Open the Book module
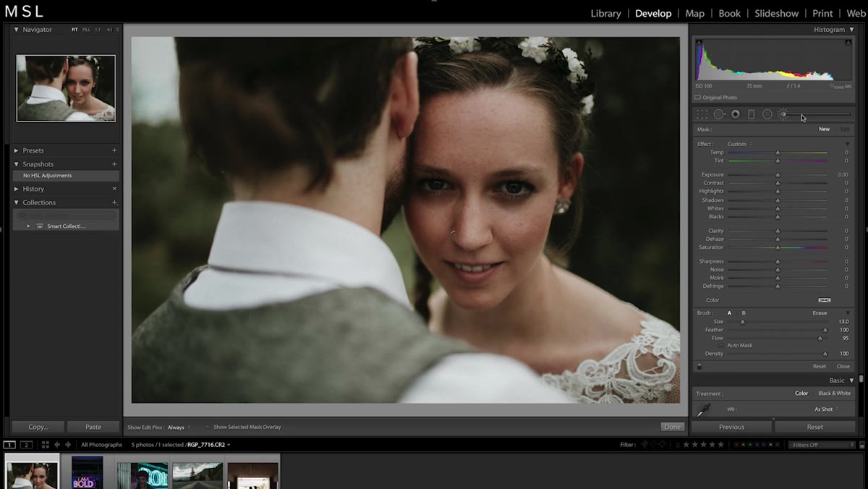Viewport: 868px width, 489px height. click(x=729, y=13)
